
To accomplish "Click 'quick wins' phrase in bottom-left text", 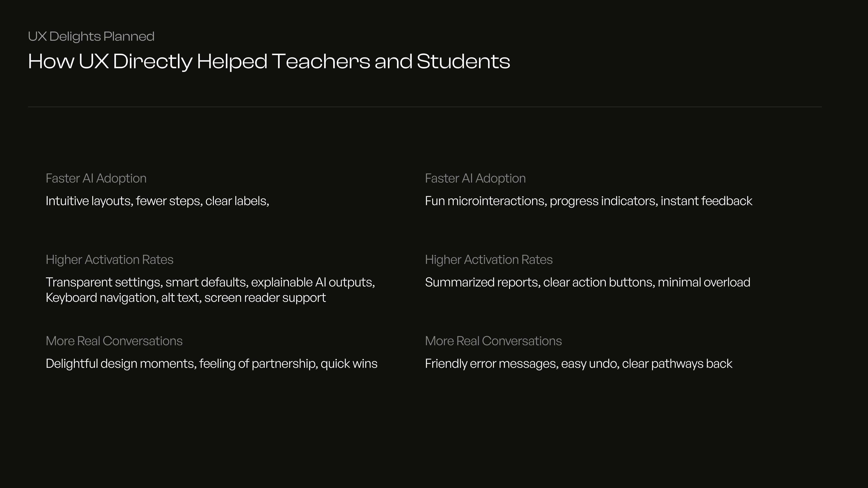I will pos(349,364).
